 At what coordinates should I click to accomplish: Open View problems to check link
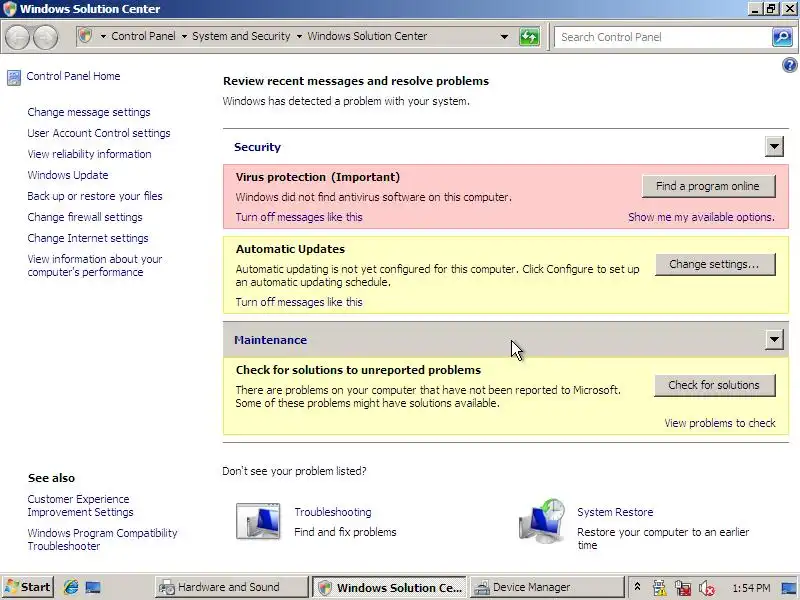pyautogui.click(x=720, y=423)
